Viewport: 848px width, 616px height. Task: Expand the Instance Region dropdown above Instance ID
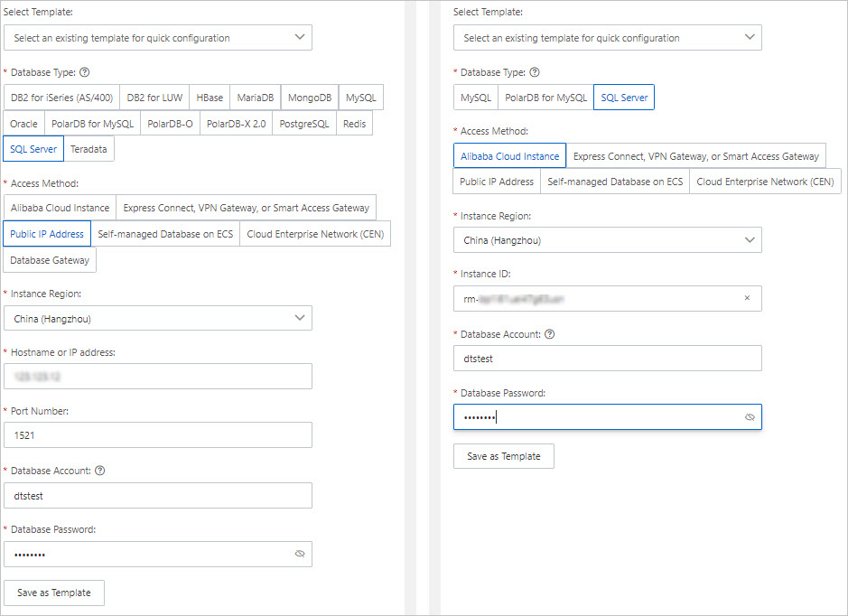[607, 240]
